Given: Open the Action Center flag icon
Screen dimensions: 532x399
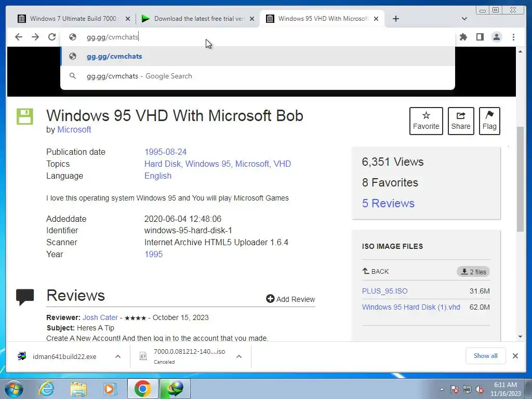Looking at the screenshot, I should point(455,389).
